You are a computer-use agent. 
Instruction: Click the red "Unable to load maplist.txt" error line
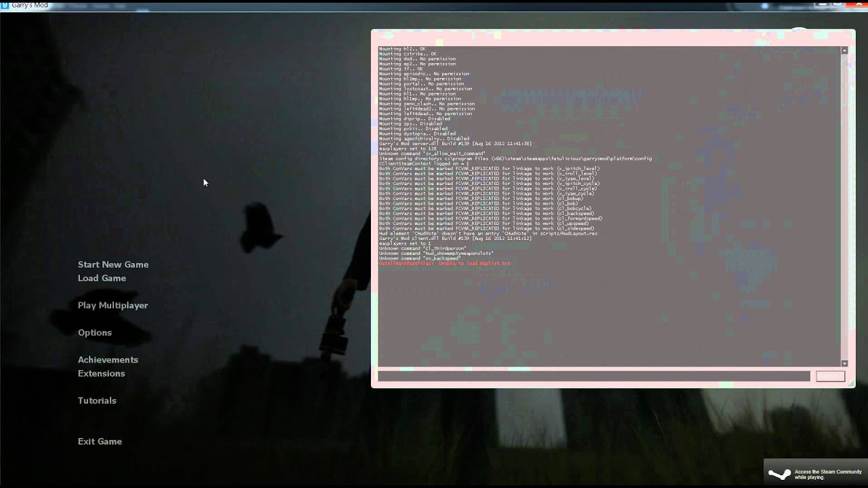pos(444,263)
